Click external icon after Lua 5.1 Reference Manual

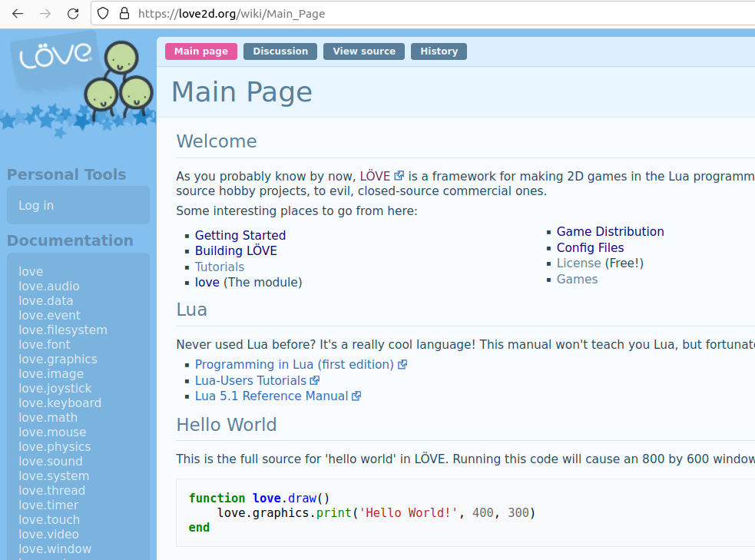(x=356, y=396)
